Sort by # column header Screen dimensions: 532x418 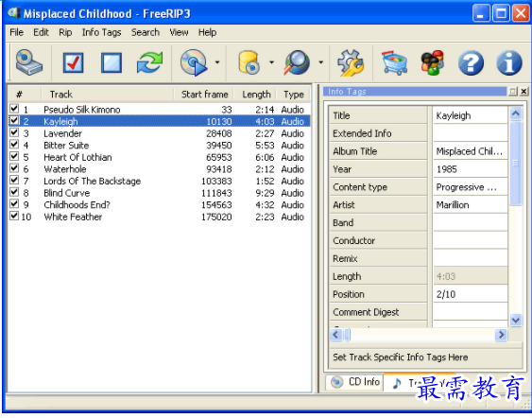24,94
